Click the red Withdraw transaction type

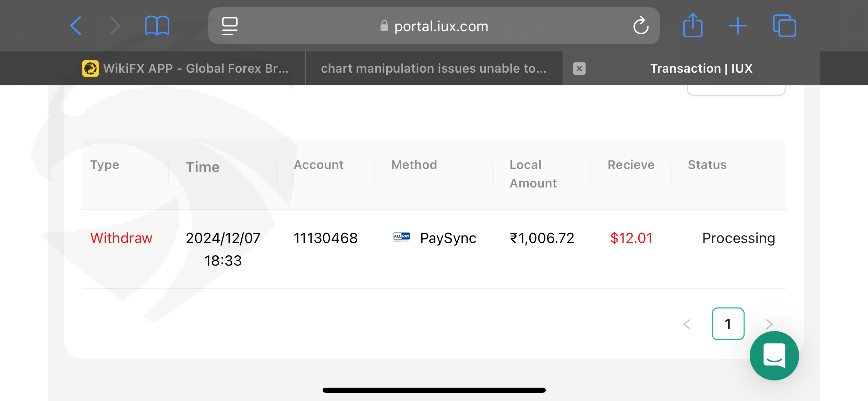coord(121,238)
